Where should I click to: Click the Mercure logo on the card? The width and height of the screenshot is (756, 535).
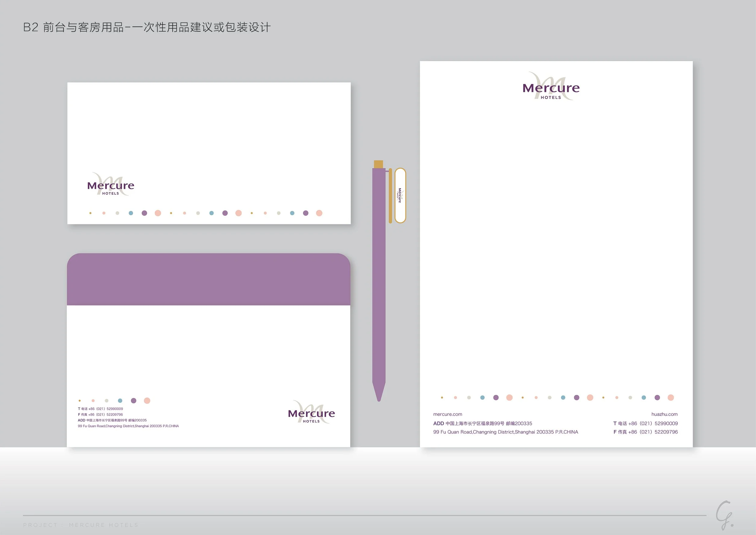click(x=111, y=185)
